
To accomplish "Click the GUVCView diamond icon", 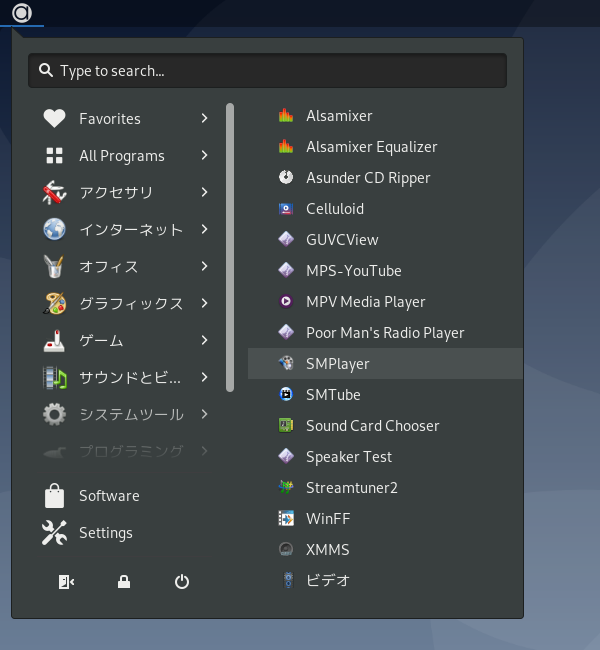I will 286,240.
